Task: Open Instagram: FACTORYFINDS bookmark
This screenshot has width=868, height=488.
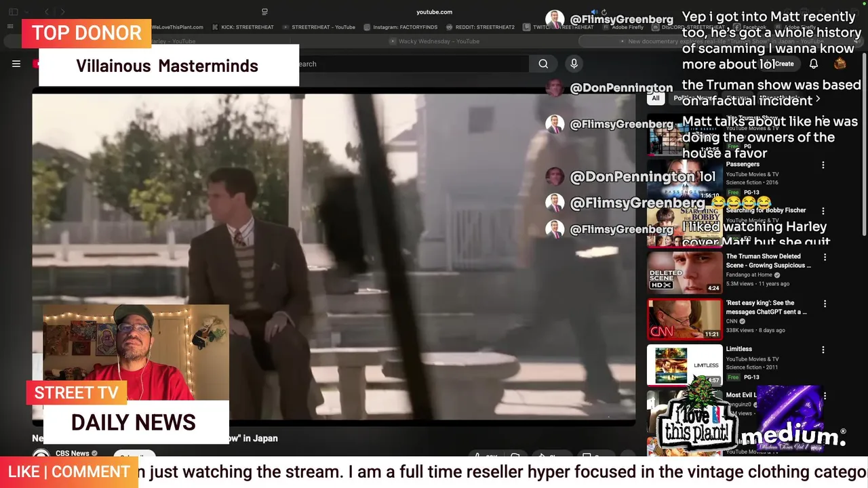Action: [x=400, y=27]
